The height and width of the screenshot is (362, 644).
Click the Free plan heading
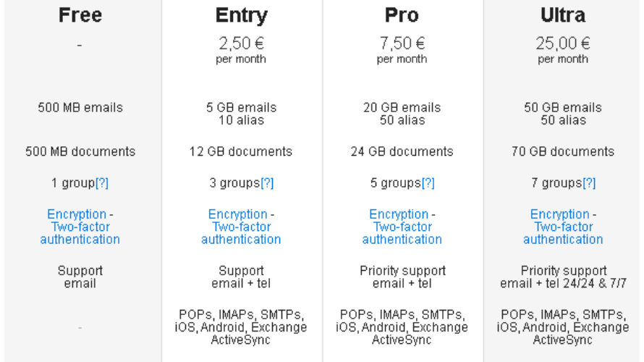coord(80,15)
